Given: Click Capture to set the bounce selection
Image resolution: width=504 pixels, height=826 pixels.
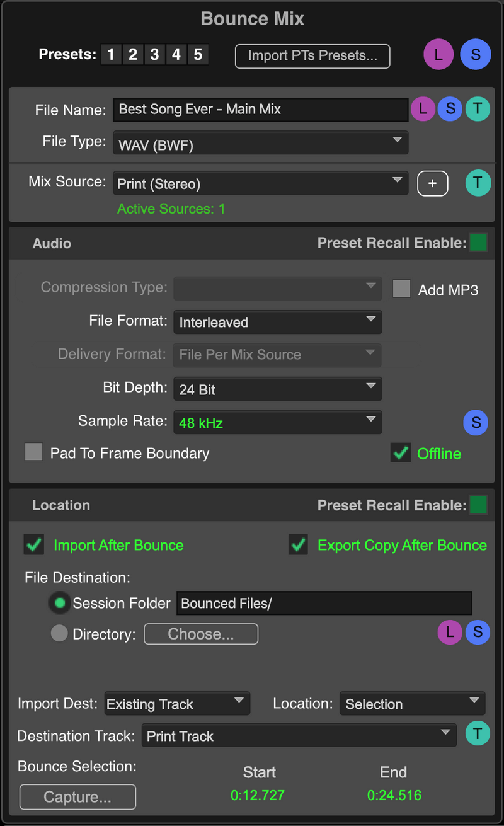Looking at the screenshot, I should 77,796.
